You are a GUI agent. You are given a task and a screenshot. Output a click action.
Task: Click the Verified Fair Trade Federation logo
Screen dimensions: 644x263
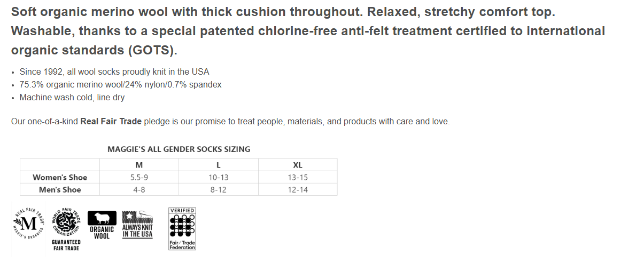(182, 229)
